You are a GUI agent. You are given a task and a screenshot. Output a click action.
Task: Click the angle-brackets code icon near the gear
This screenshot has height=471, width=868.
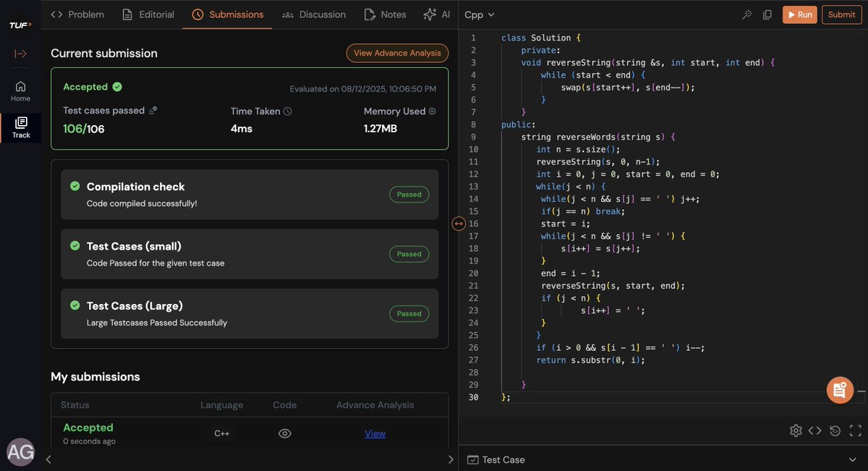pos(815,430)
